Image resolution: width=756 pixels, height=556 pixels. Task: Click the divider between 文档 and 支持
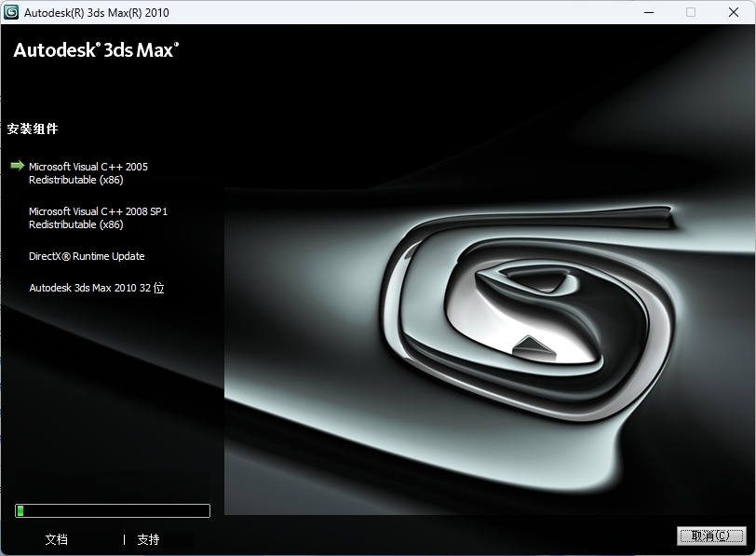point(124,539)
